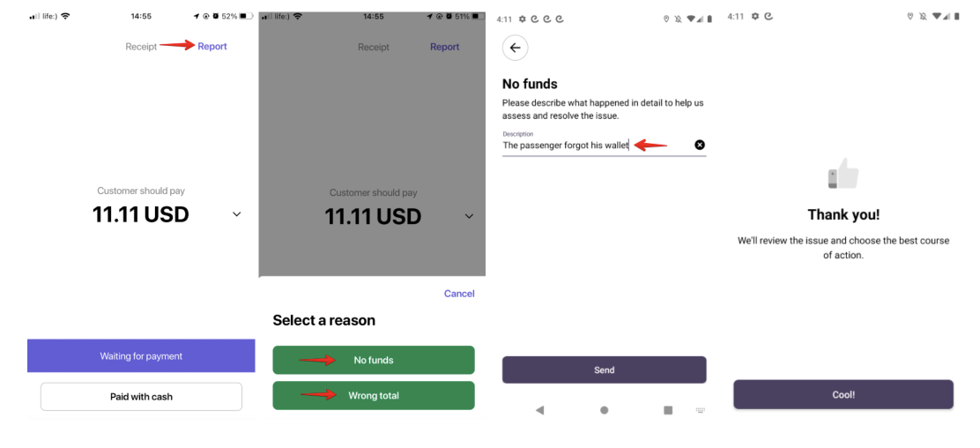The height and width of the screenshot is (448, 980).
Task: Open the Receipt tab on the first screen
Action: tap(141, 47)
